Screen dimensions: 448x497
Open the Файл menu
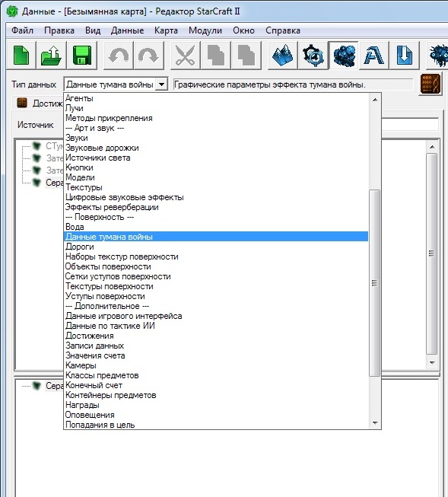[22, 30]
